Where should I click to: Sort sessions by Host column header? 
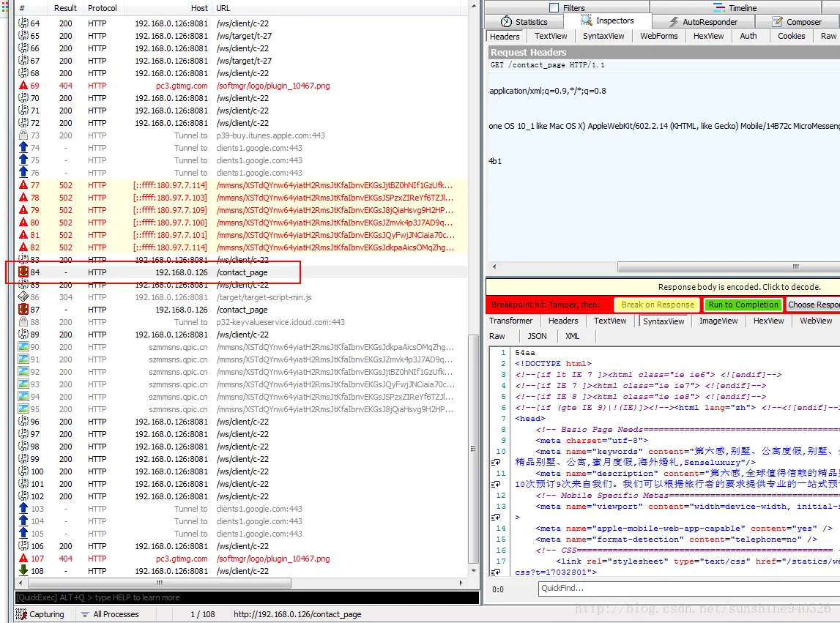coord(168,8)
